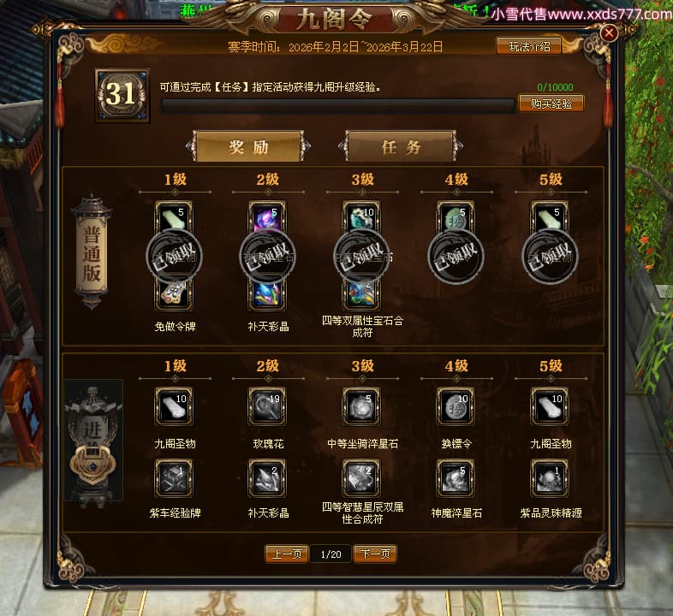Click the 中等坐骑淬星石 item icon

361,406
